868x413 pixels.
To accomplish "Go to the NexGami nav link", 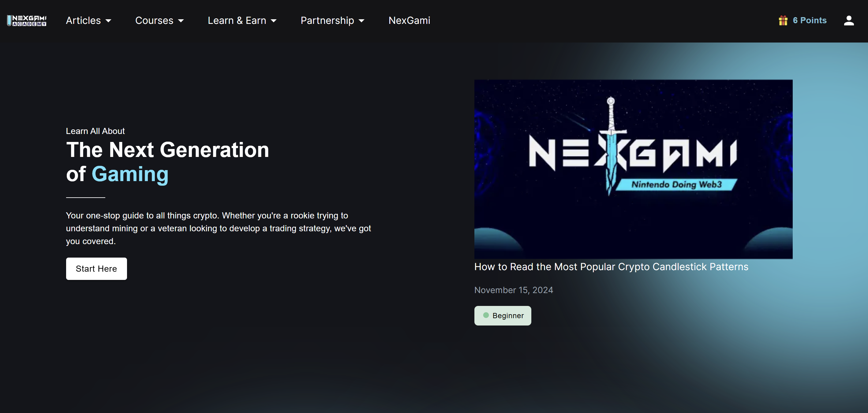I will 409,20.
